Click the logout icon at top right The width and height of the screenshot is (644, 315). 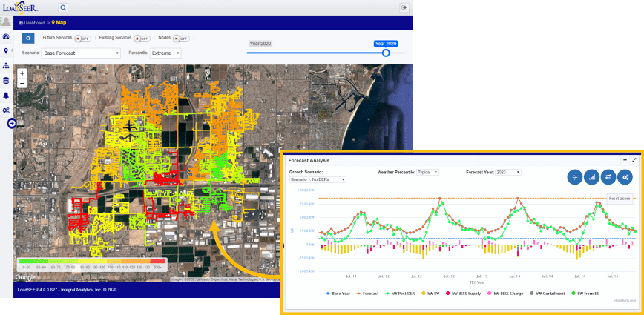point(404,7)
